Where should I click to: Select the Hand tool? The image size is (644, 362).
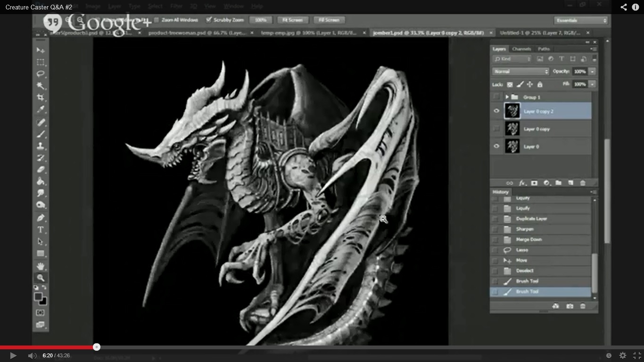pos(41,266)
